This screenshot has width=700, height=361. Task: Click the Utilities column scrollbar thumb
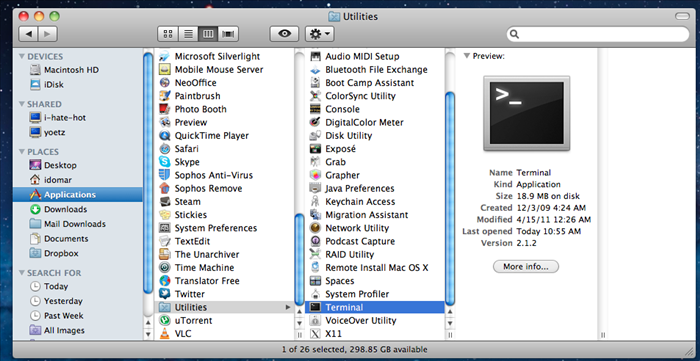450,199
